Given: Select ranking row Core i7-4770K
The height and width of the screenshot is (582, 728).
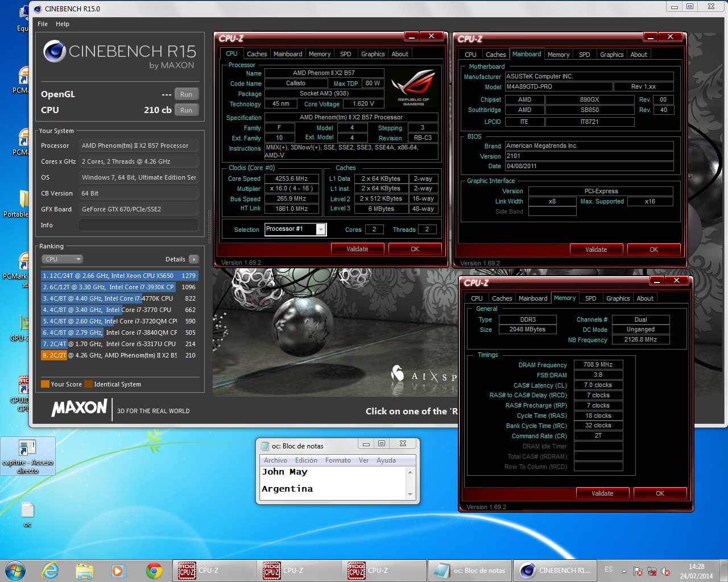Looking at the screenshot, I should coord(119,298).
